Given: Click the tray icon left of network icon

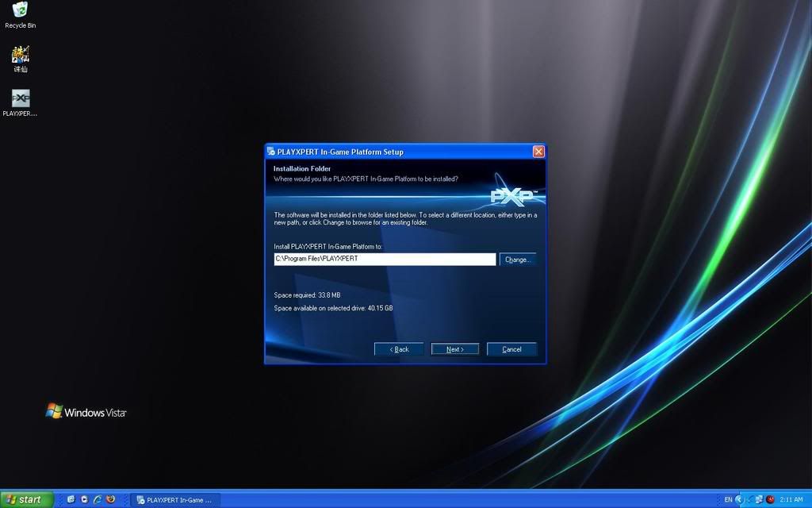Looking at the screenshot, I should tap(749, 500).
